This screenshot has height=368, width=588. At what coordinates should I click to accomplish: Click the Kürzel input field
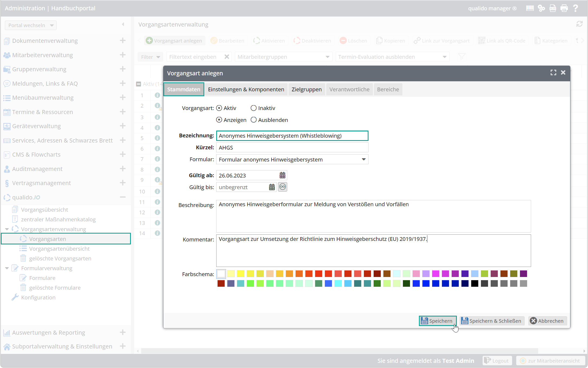[x=292, y=147]
